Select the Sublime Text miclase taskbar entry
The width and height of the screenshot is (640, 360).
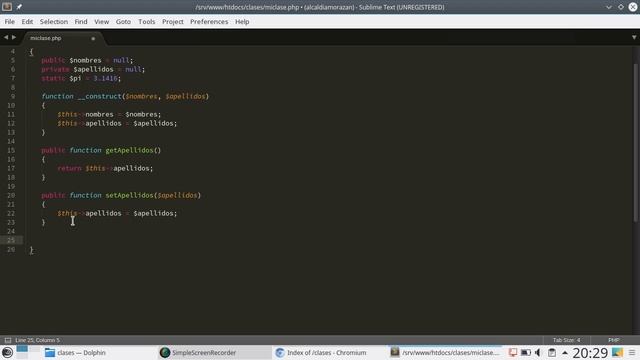(445, 353)
